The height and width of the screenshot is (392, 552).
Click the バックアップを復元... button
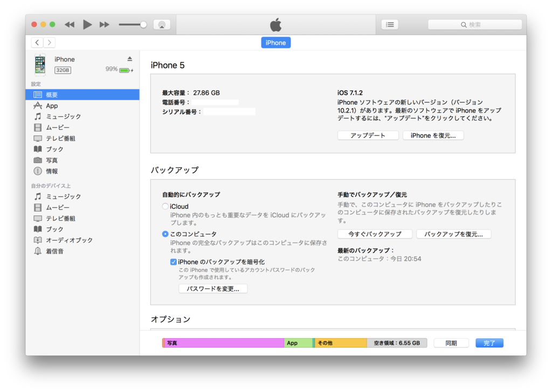[453, 234]
